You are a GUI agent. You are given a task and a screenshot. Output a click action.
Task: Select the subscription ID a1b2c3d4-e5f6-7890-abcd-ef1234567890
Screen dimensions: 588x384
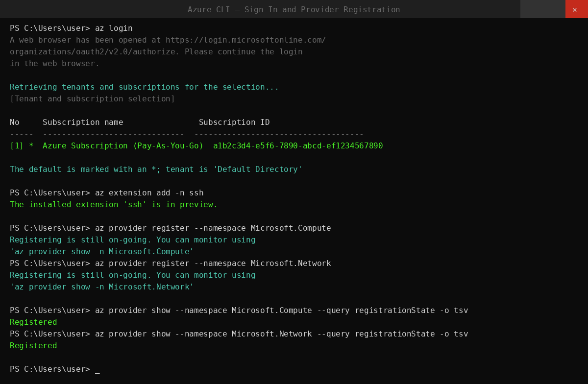click(x=297, y=146)
